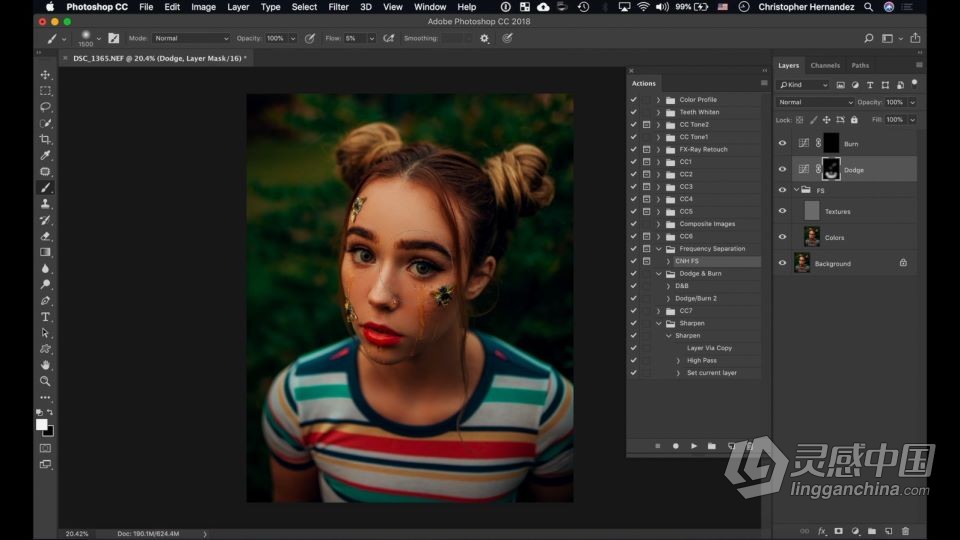Toggle checkmark for Color Profile action
The image size is (960, 540).
[634, 99]
